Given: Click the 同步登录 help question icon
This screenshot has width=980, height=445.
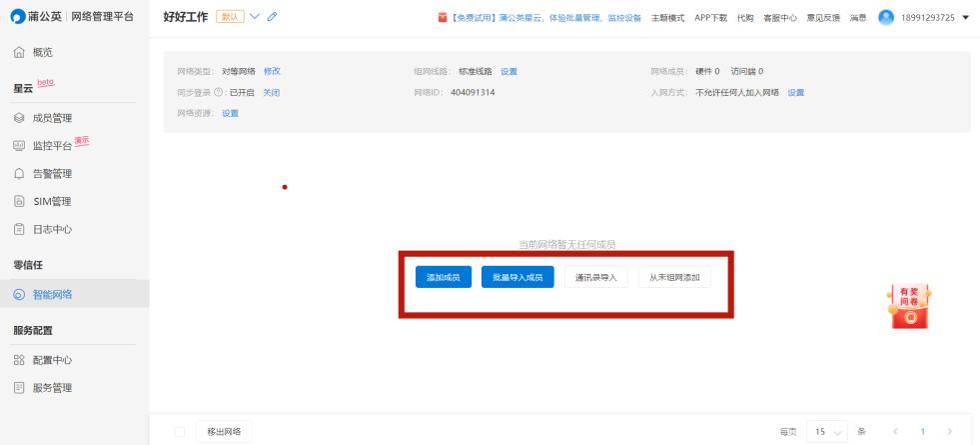Looking at the screenshot, I should pos(218,92).
